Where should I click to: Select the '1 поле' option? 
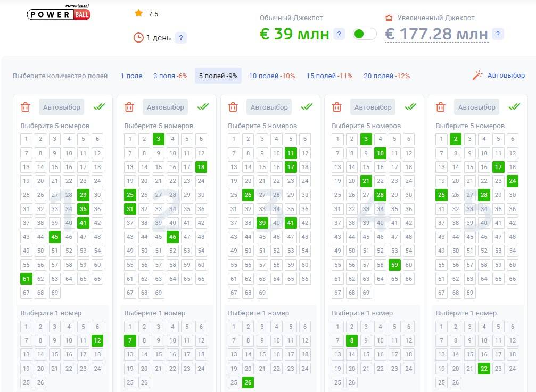[x=131, y=76]
